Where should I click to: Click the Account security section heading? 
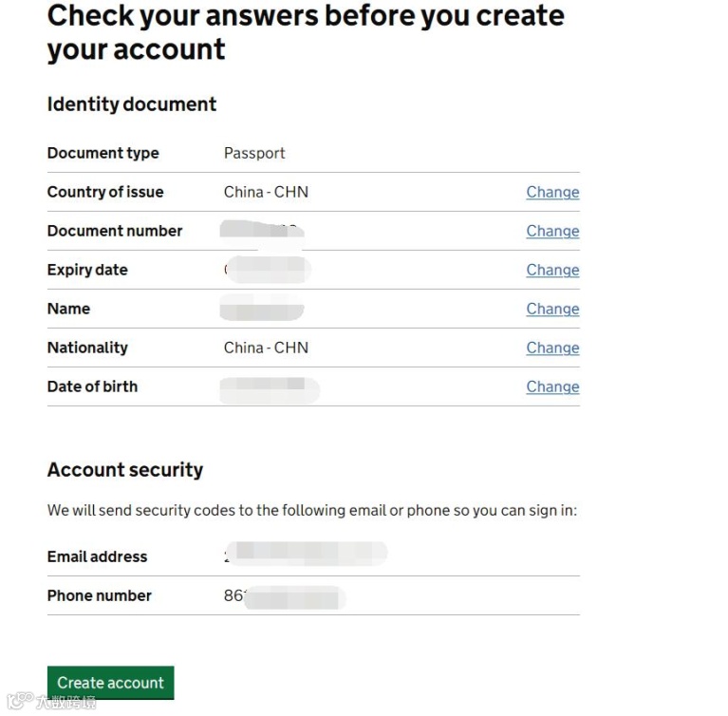pos(125,470)
